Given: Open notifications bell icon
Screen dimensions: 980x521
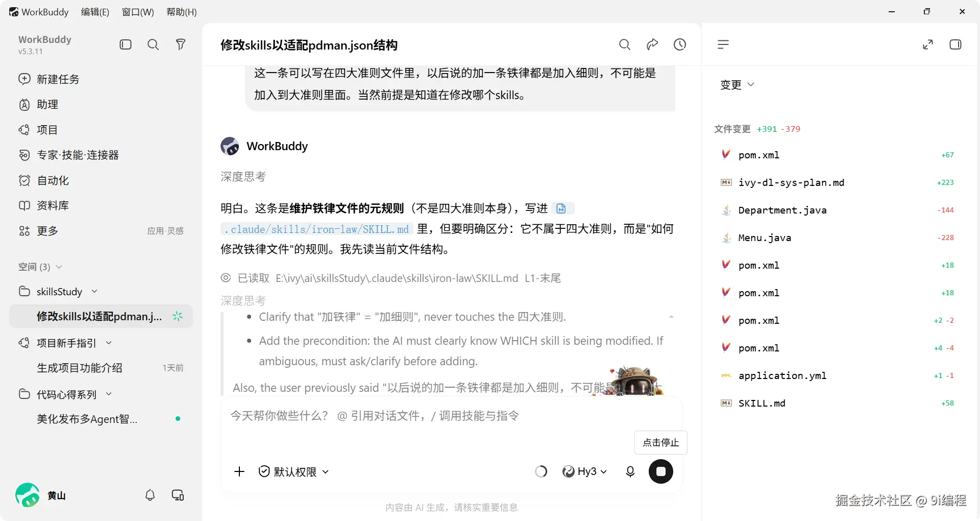Looking at the screenshot, I should pyautogui.click(x=150, y=495).
